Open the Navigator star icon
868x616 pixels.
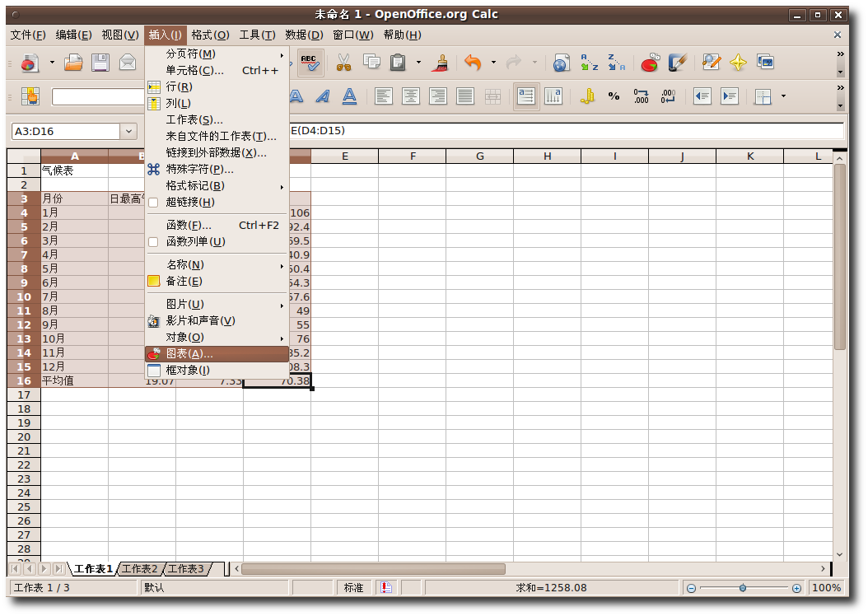pos(739,63)
